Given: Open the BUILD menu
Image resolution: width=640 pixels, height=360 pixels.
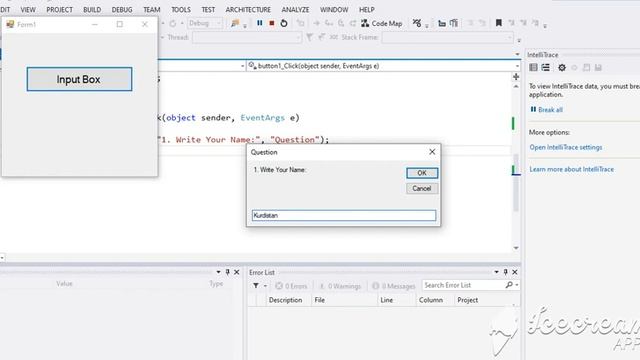Looking at the screenshot, I should [x=92, y=9].
